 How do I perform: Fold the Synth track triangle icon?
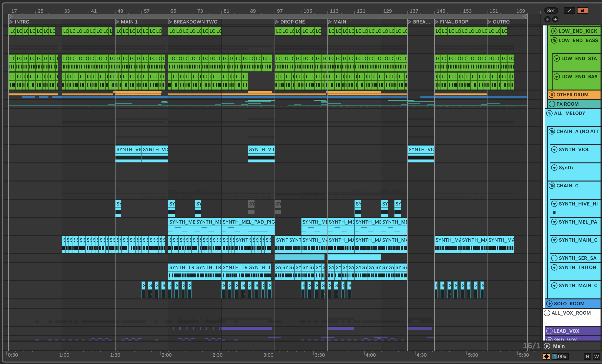click(x=554, y=168)
